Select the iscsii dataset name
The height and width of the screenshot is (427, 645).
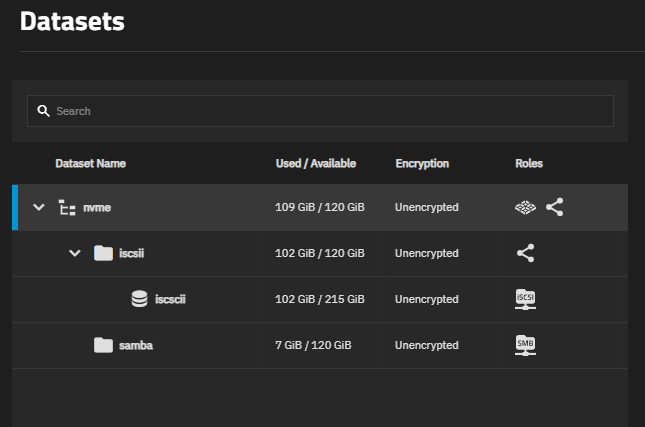132,253
